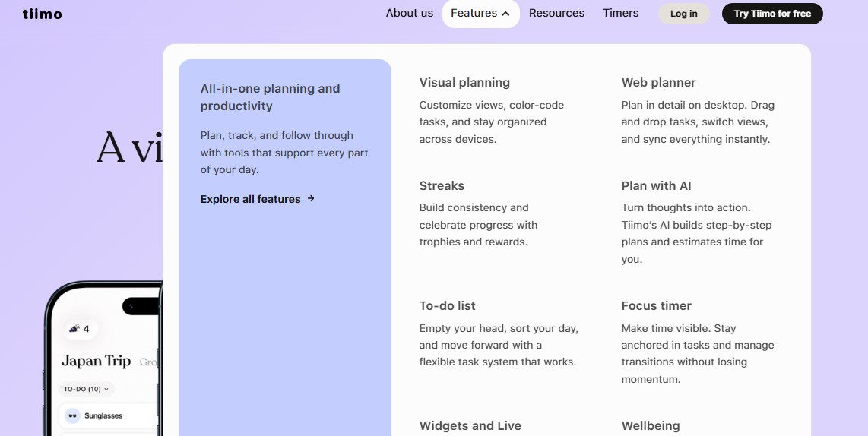Click the All-in-one planning and productivity heading
This screenshot has width=868, height=436.
pos(270,97)
